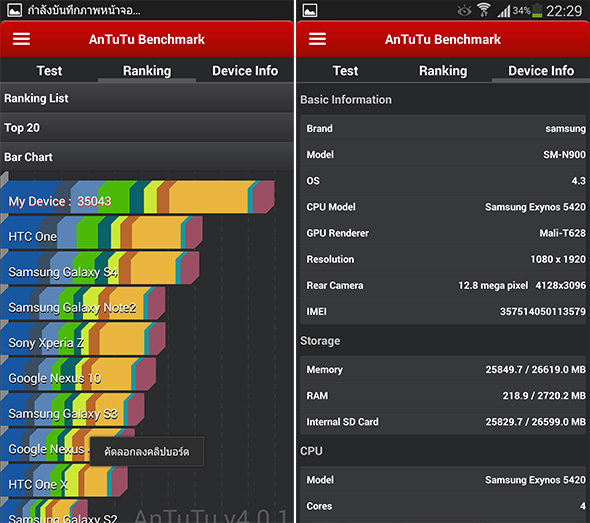Tap cellular signal bars icon

pyautogui.click(x=503, y=11)
